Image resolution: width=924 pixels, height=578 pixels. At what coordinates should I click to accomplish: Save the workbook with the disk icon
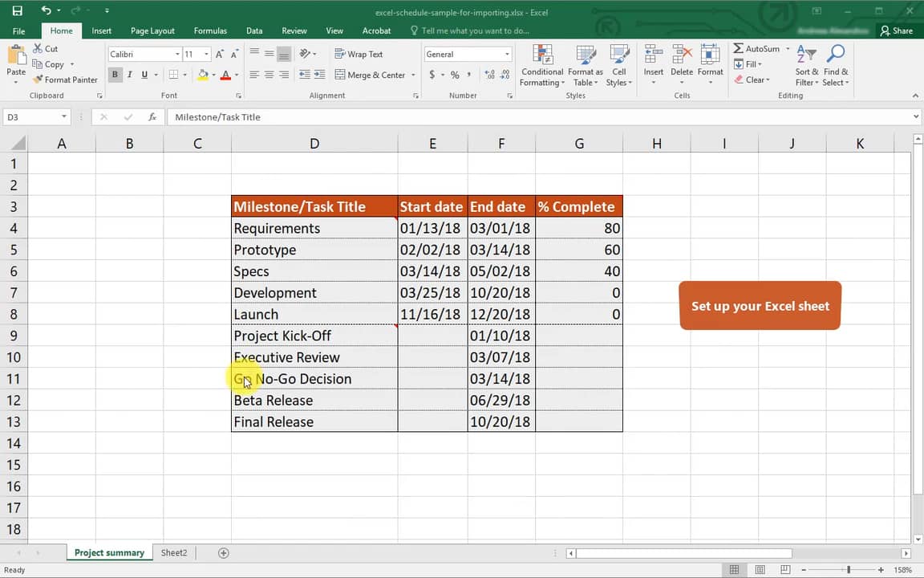[17, 10]
